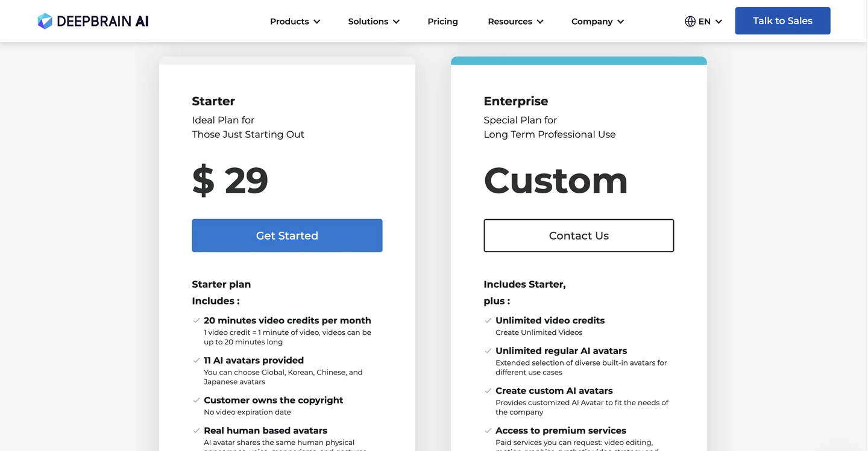Click Get Started on Starter plan
The image size is (868, 451).
287,235
